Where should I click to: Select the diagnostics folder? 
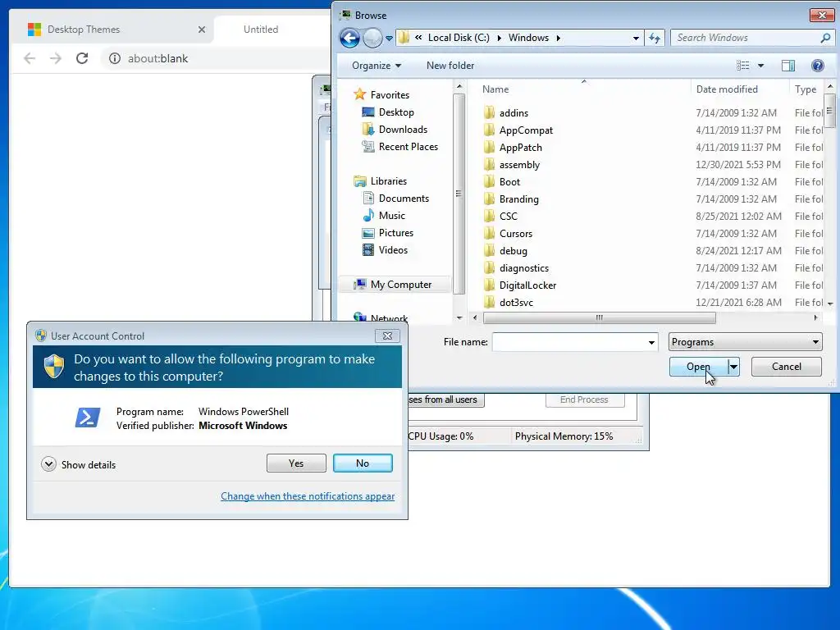pyautogui.click(x=523, y=268)
